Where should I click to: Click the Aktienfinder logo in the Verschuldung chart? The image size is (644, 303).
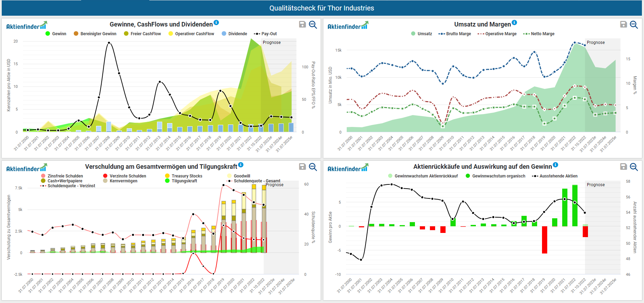point(26,168)
